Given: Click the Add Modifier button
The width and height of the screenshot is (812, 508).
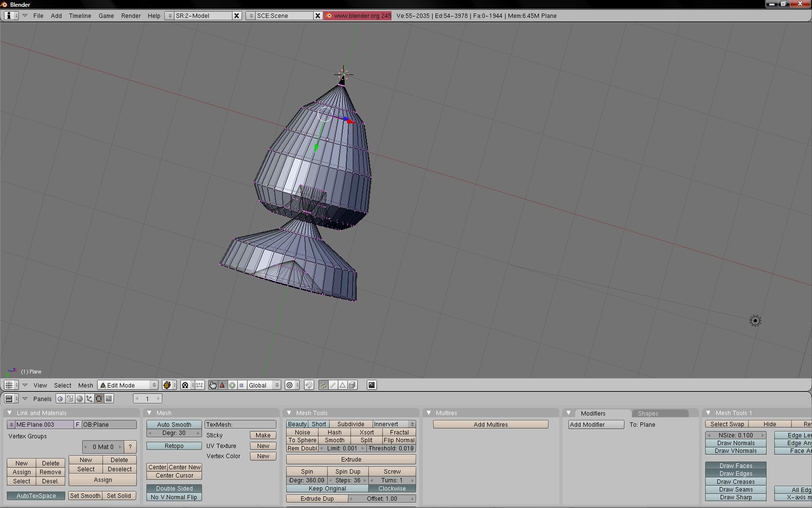Looking at the screenshot, I should tap(596, 424).
